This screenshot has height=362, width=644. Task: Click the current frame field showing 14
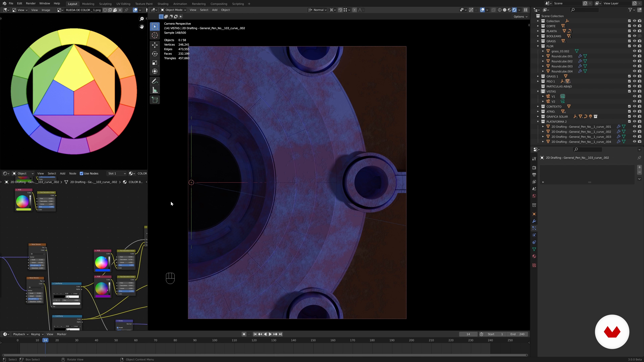468,334
